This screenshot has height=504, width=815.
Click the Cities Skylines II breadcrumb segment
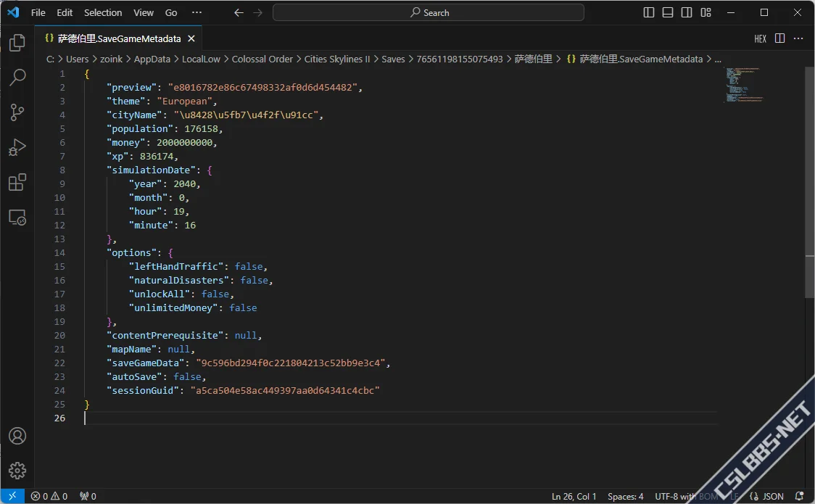point(337,59)
